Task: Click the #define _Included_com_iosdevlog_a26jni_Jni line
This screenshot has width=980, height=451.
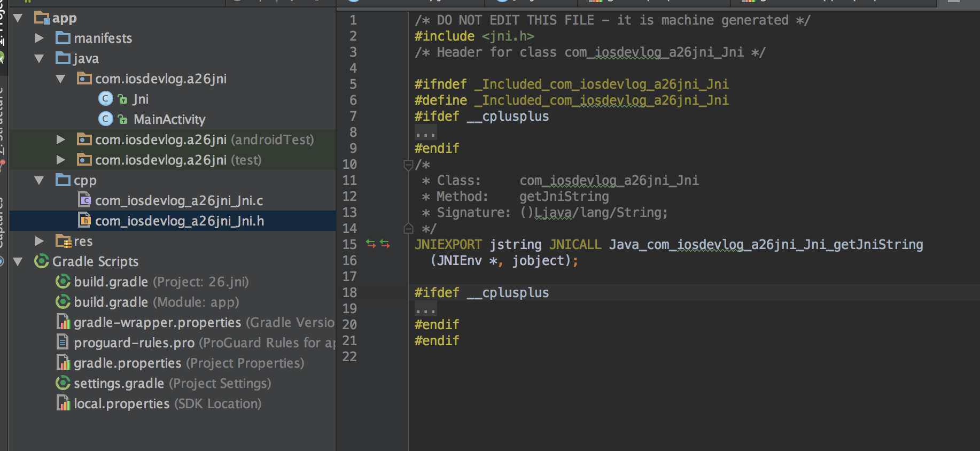Action: click(572, 100)
